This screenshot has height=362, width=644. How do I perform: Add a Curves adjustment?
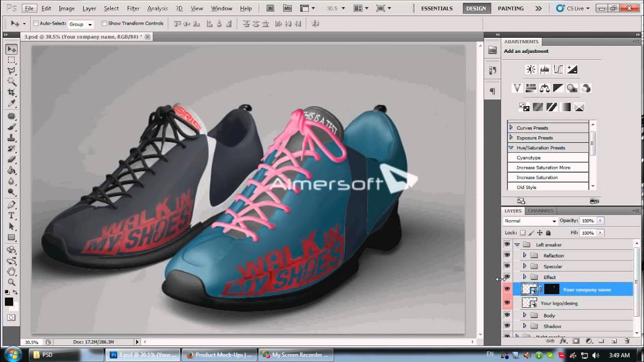click(x=558, y=69)
